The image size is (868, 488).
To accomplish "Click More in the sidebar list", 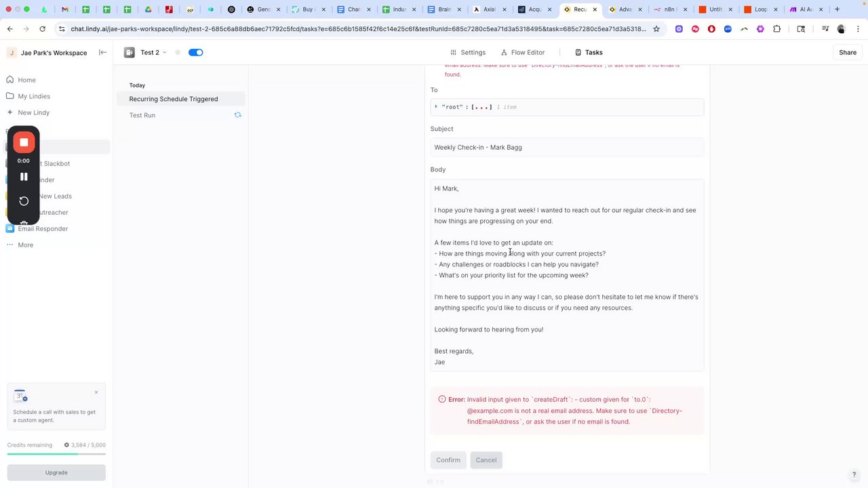I will point(25,245).
